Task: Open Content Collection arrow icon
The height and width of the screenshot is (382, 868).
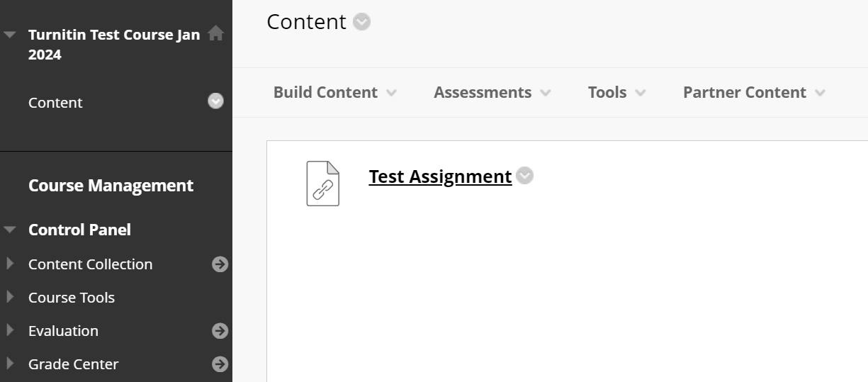Action: pos(220,264)
